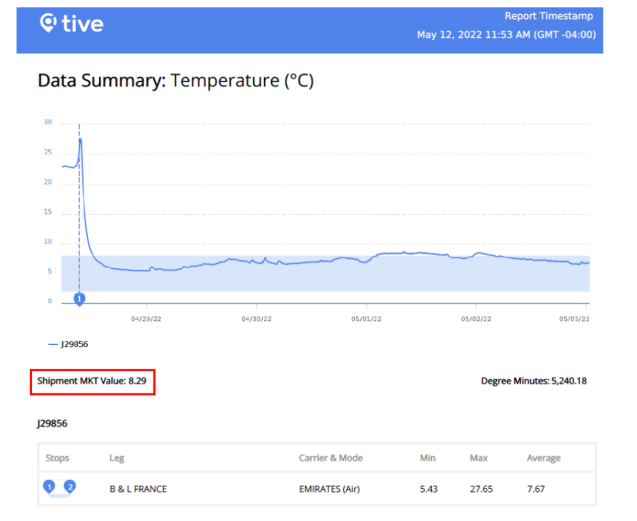Click the Degree Minutes 5,240.18 value
The width and height of the screenshot is (637, 521).
[534, 381]
